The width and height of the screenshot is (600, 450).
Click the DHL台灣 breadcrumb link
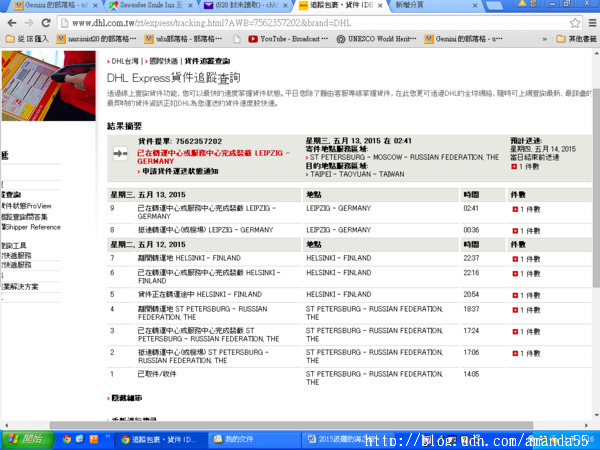click(125, 61)
